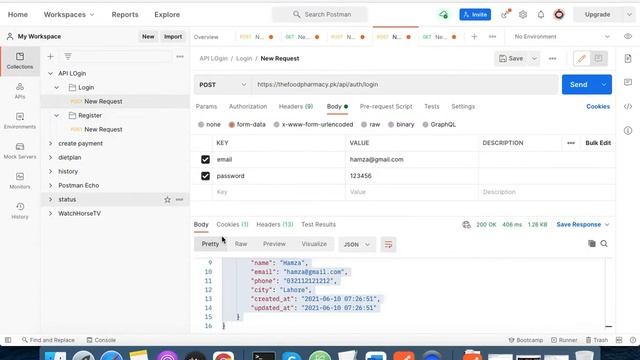Open the Send button dropdown arrow
640x360 pixels.
tap(604, 84)
